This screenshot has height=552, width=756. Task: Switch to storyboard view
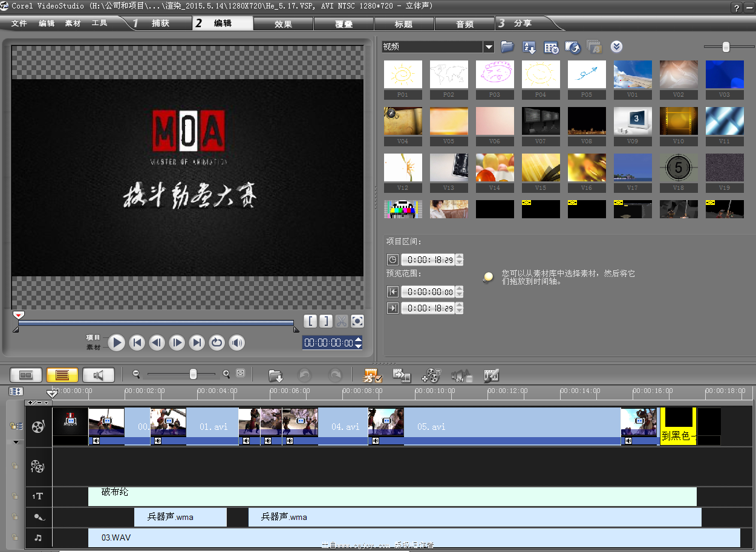tap(26, 375)
